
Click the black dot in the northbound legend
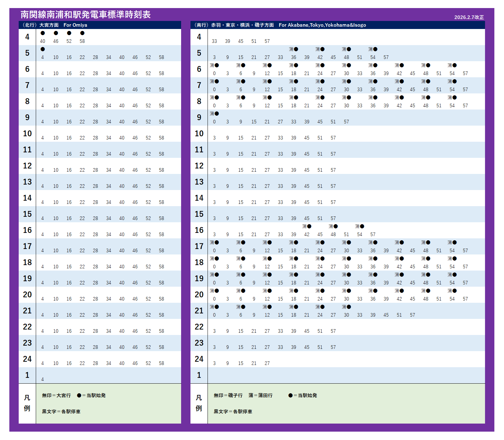(79, 395)
